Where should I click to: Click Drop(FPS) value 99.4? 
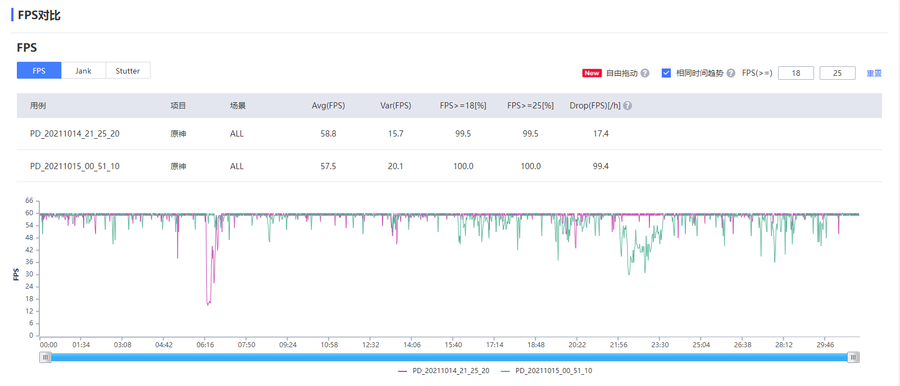(601, 166)
